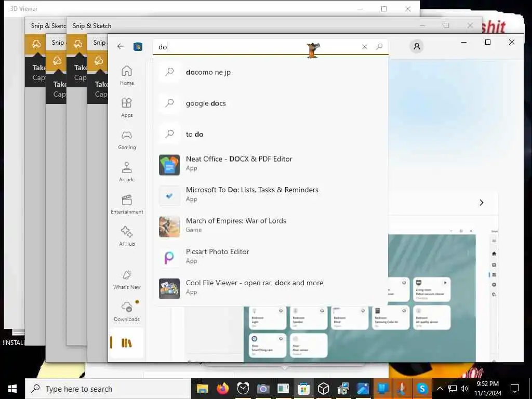This screenshot has width=532, height=399.
Task: Open the Arcade section in sidebar
Action: [127, 171]
